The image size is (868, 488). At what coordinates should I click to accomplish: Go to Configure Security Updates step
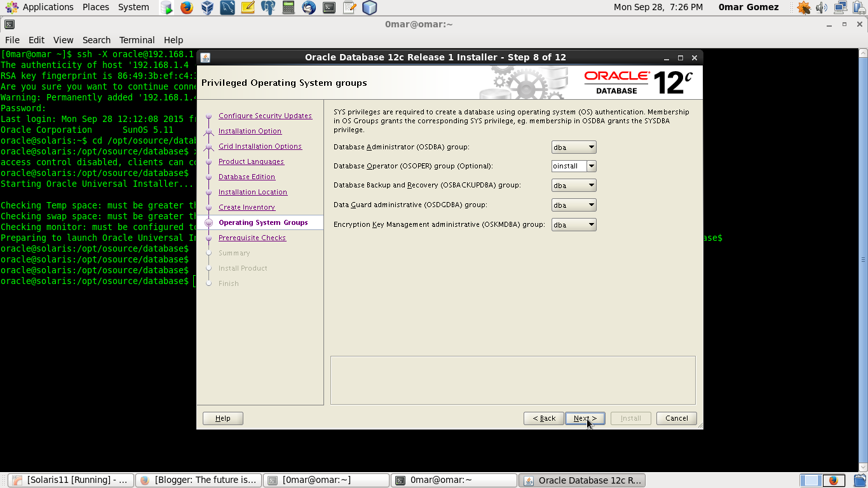tap(265, 116)
